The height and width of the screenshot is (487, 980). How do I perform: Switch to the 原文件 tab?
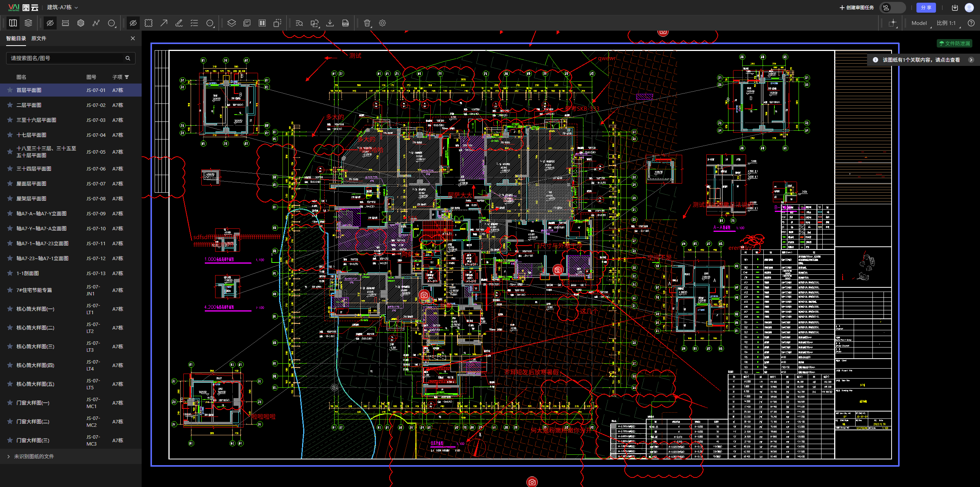(39, 38)
